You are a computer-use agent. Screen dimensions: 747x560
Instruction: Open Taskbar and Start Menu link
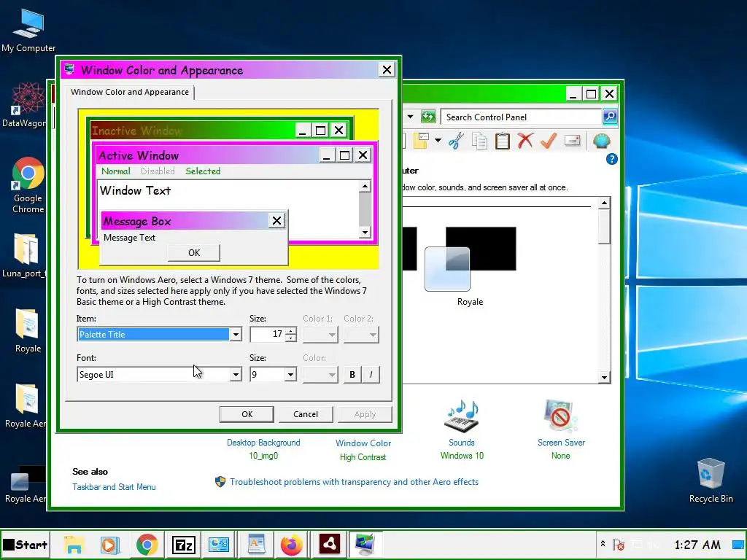[x=114, y=486]
